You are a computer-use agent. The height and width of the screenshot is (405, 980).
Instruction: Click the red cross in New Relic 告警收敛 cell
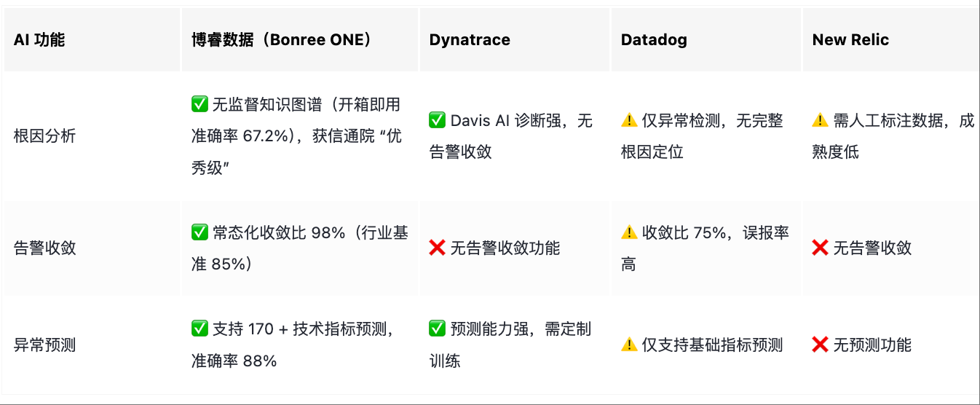click(x=821, y=248)
